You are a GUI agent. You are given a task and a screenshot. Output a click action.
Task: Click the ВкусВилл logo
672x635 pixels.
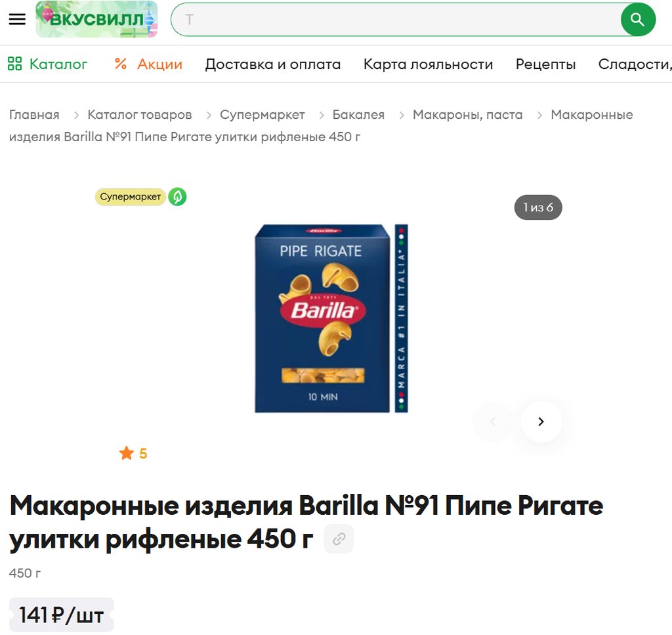pyautogui.click(x=96, y=19)
